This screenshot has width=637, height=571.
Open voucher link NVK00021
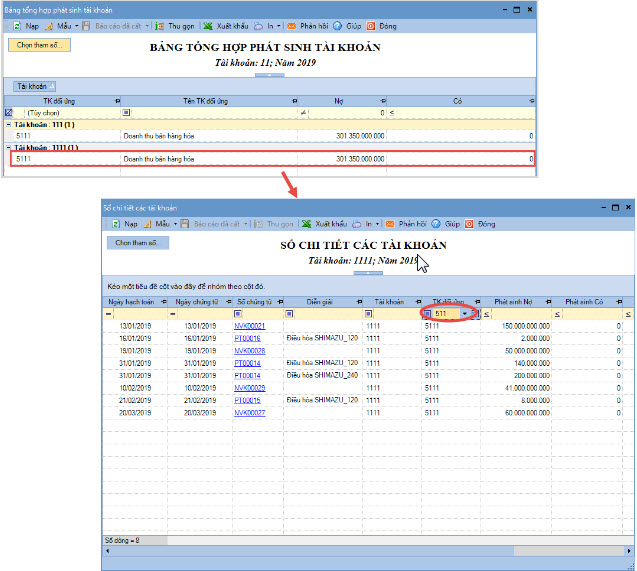[x=250, y=326]
